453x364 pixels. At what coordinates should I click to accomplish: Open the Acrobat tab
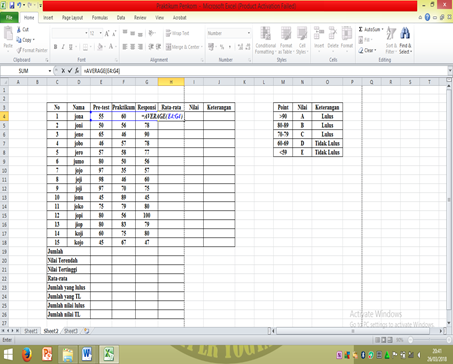180,18
